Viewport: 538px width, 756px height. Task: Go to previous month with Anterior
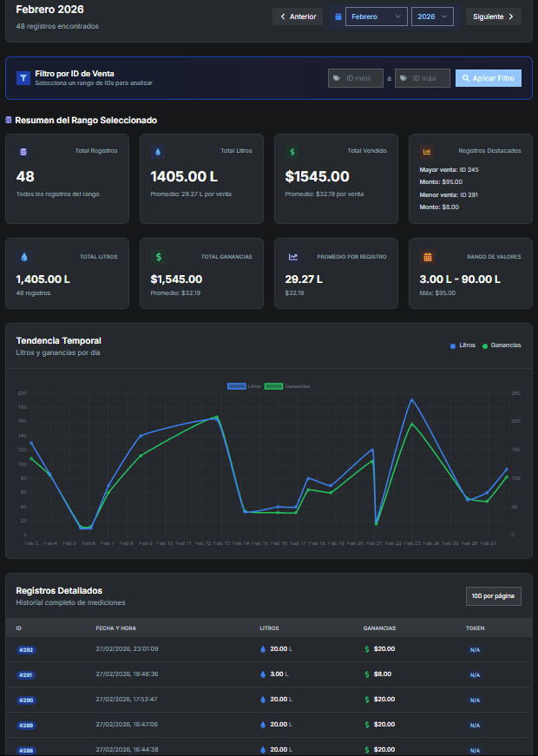coord(298,16)
